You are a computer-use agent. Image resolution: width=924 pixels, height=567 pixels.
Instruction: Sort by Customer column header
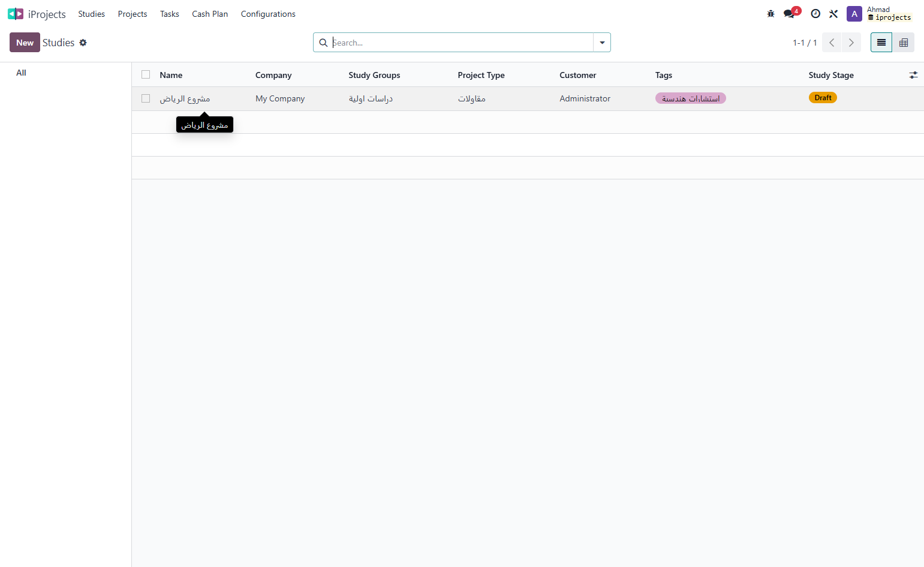pyautogui.click(x=578, y=75)
